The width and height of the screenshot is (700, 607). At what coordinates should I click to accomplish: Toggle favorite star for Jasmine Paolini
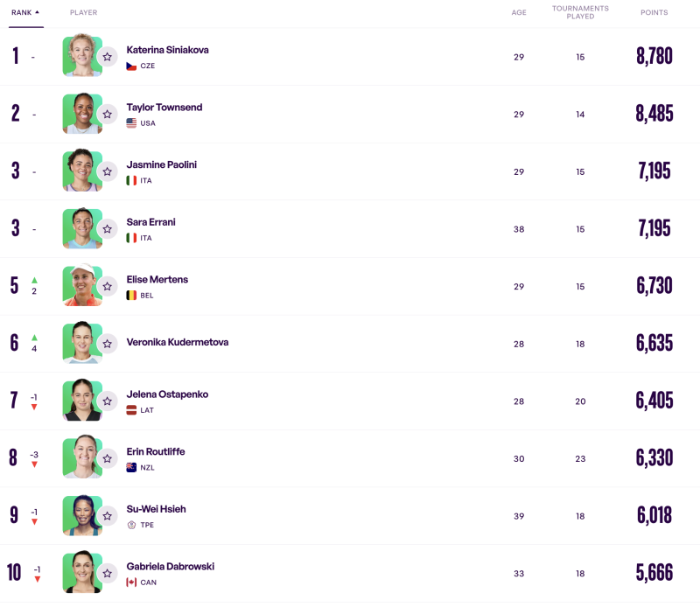click(x=107, y=171)
